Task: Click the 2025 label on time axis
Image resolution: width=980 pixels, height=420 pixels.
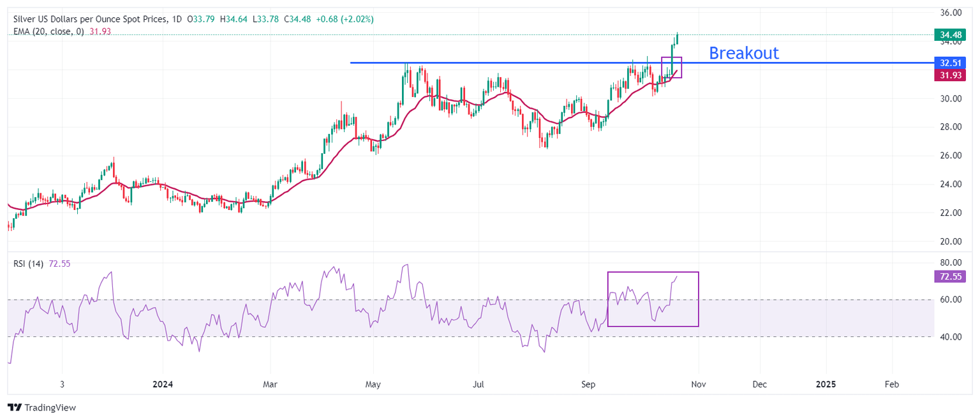Action: 826,385
